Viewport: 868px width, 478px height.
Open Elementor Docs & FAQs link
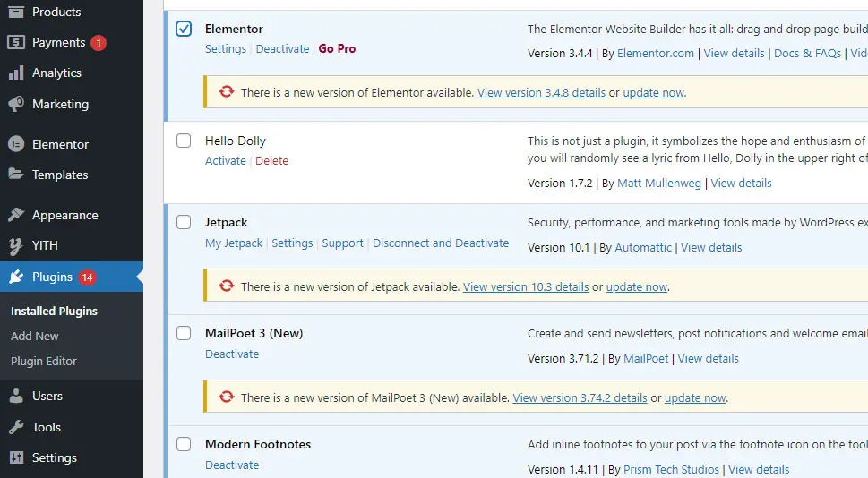click(x=807, y=53)
